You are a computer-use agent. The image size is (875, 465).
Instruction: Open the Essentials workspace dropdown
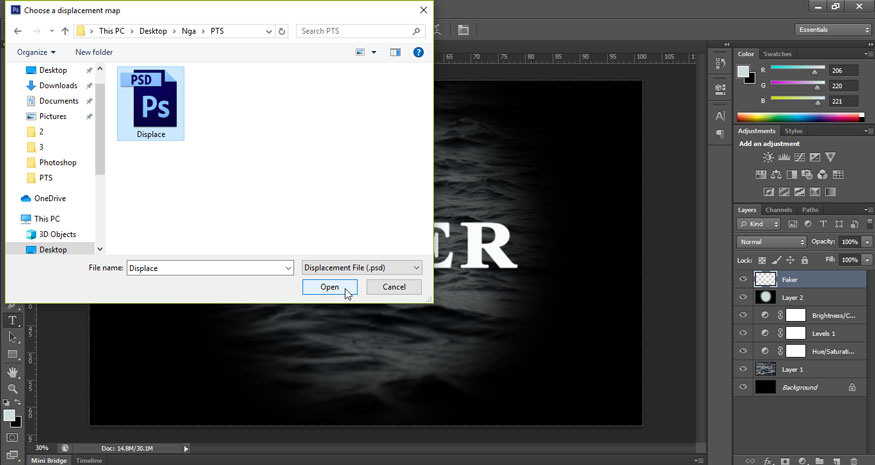tap(833, 30)
